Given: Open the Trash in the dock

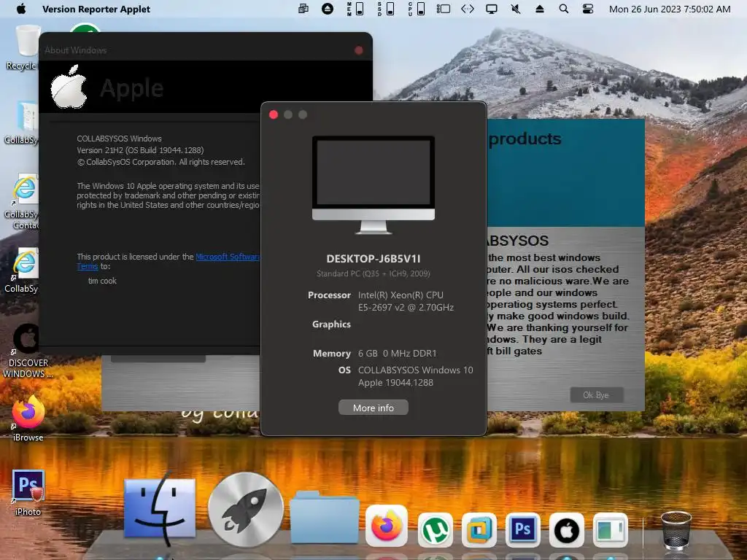Looking at the screenshot, I should [676, 529].
